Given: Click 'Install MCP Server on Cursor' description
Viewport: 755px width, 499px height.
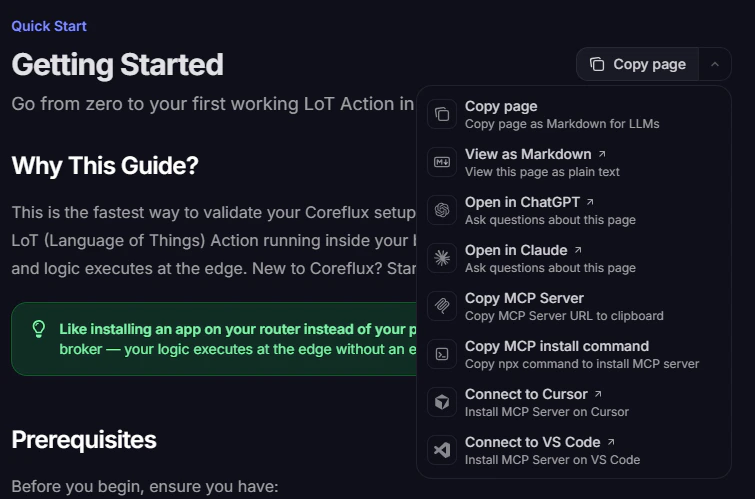Looking at the screenshot, I should tap(547, 412).
